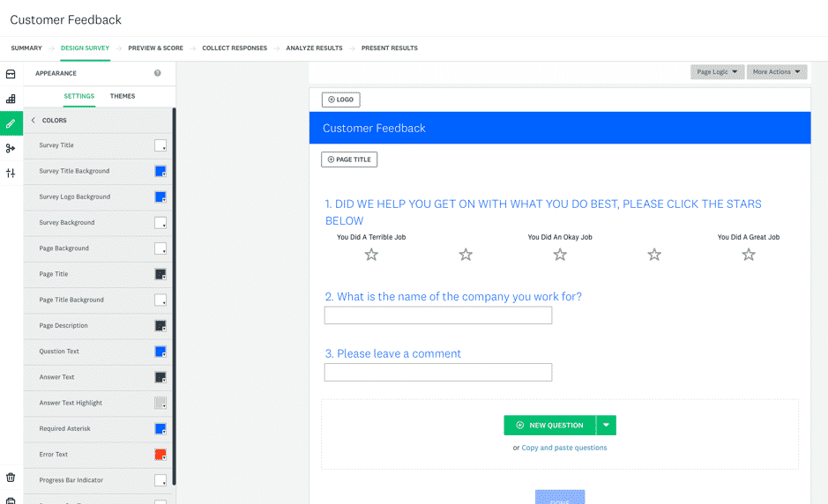This screenshot has height=504, width=828.
Task: Click the comment answer field
Action: click(438, 373)
